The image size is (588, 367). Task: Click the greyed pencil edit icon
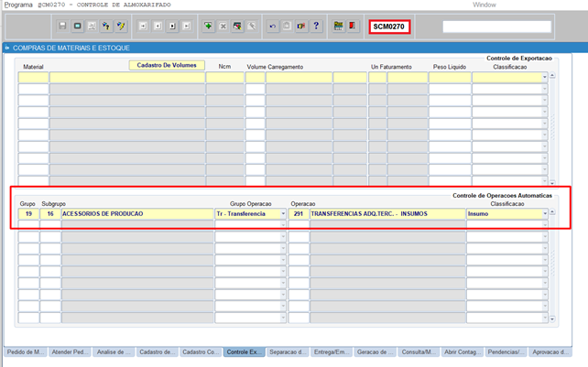point(252,26)
